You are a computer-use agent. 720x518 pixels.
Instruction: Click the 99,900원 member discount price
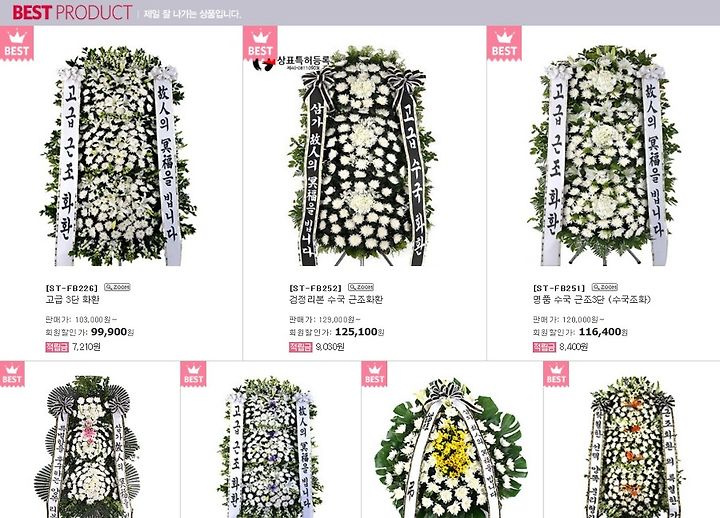(112, 332)
